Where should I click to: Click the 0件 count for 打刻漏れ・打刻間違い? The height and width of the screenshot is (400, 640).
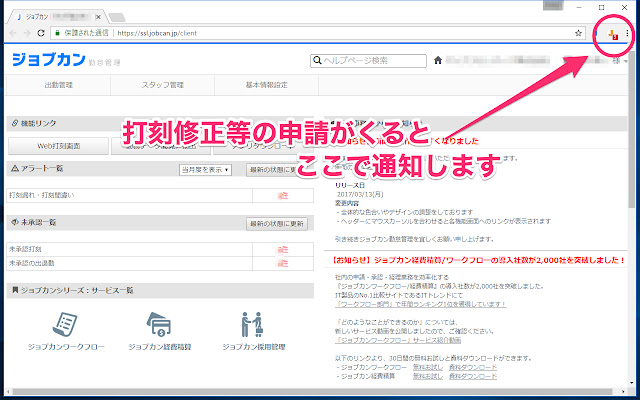coord(283,196)
